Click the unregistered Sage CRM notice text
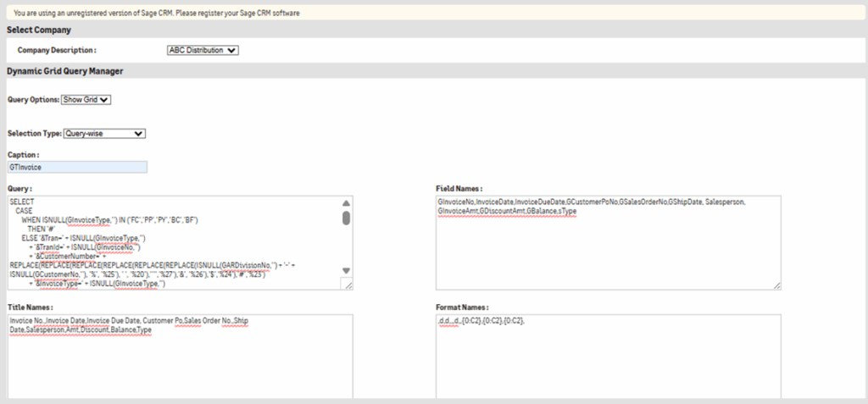 157,13
